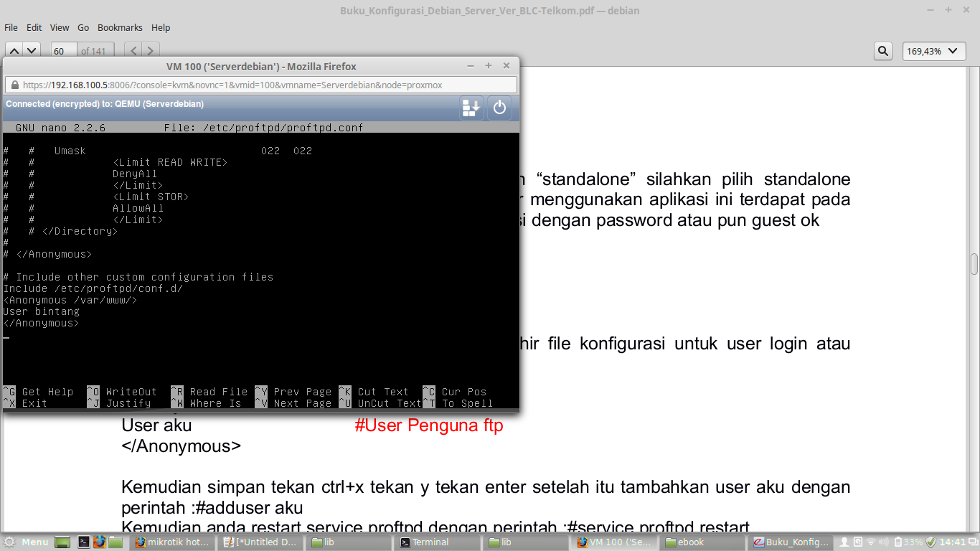Click the PDF viewer vertical scrollbar handle
Image resolution: width=980 pixels, height=551 pixels.
click(x=974, y=264)
